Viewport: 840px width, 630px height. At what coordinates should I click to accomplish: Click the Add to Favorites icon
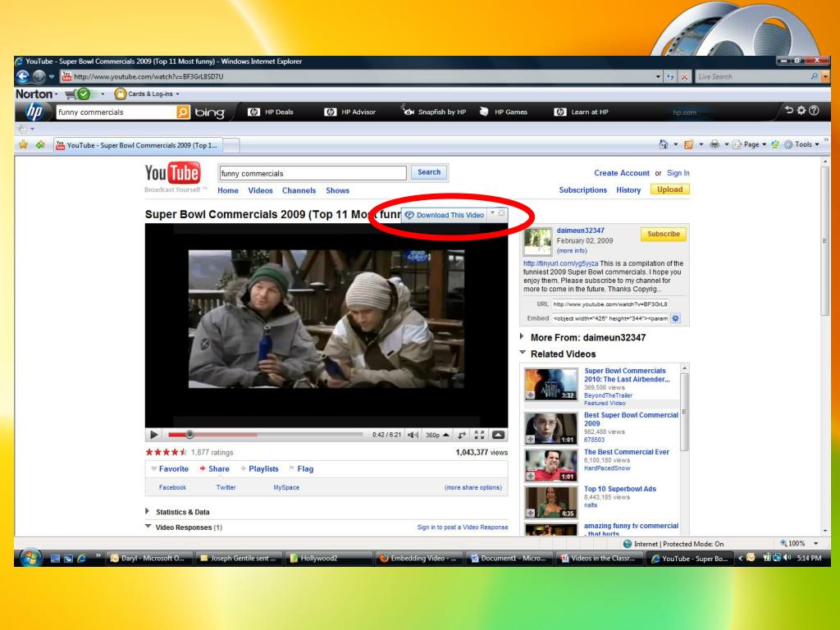(40, 144)
